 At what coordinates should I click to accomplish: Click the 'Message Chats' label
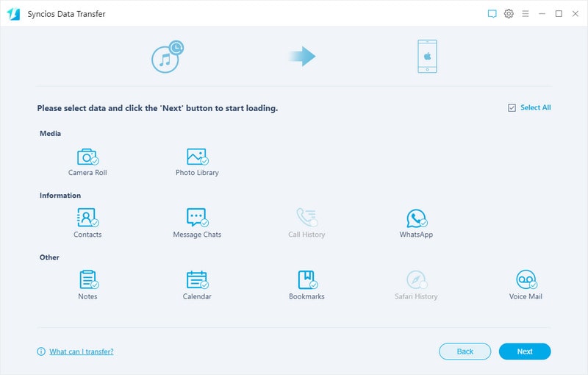click(x=197, y=235)
